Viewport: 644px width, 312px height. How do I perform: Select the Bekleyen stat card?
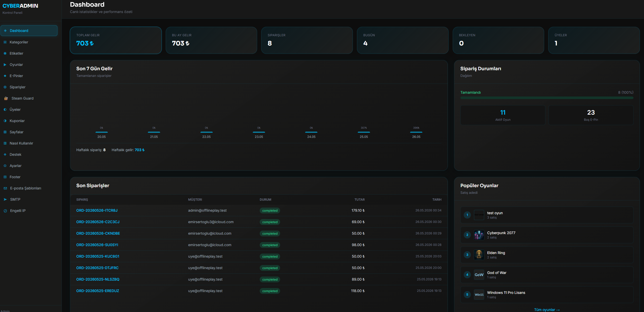point(498,40)
